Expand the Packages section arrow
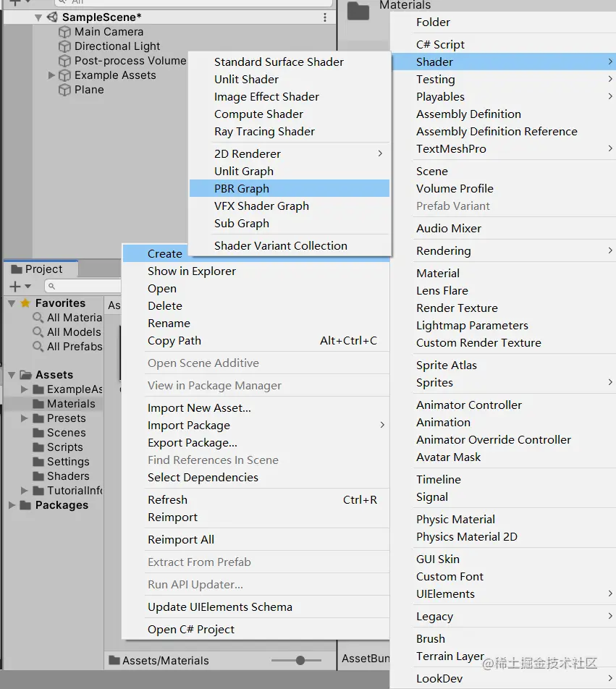This screenshot has width=616, height=689. (x=12, y=505)
